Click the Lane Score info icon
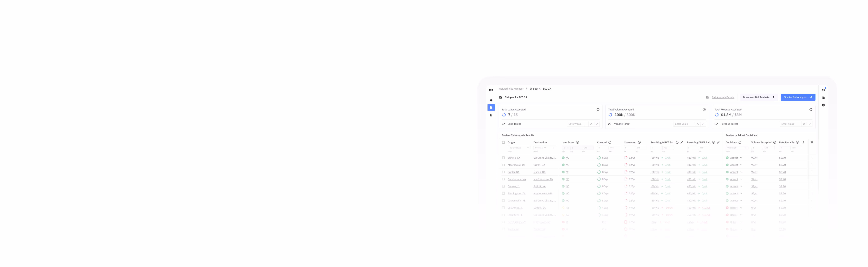 coord(577,143)
